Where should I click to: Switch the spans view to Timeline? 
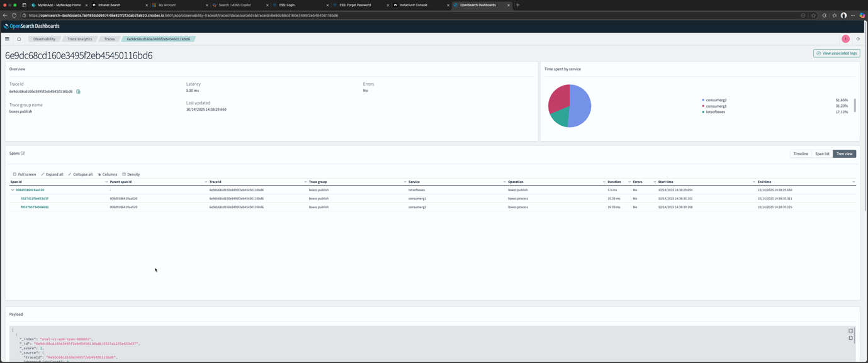(x=800, y=154)
